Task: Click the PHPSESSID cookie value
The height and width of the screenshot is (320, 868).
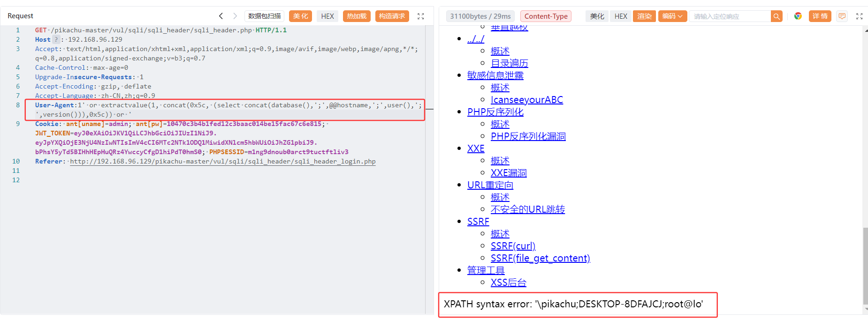Action: point(298,152)
